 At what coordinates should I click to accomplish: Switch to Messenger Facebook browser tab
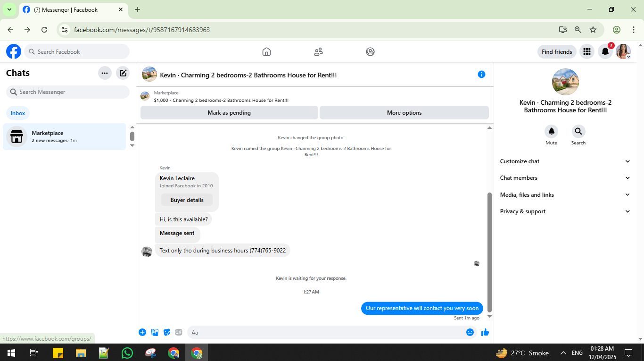pyautogui.click(x=73, y=9)
